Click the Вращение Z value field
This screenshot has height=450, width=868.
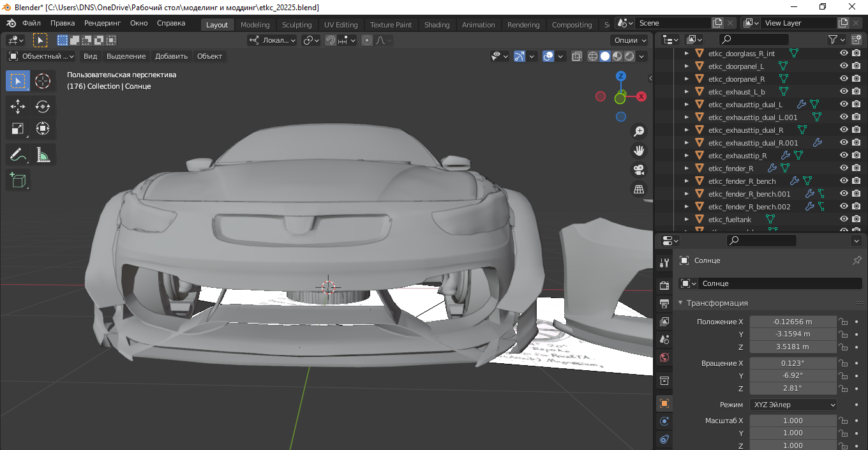[x=793, y=388]
